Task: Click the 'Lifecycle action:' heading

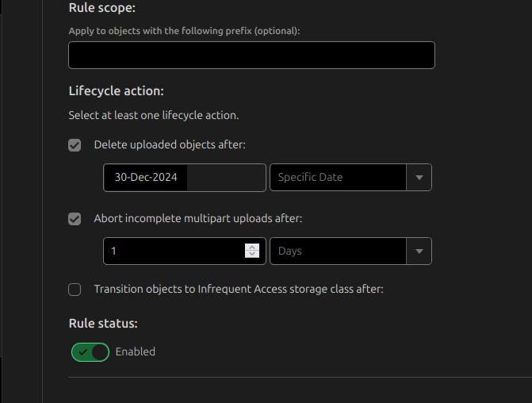Action: pyautogui.click(x=116, y=91)
